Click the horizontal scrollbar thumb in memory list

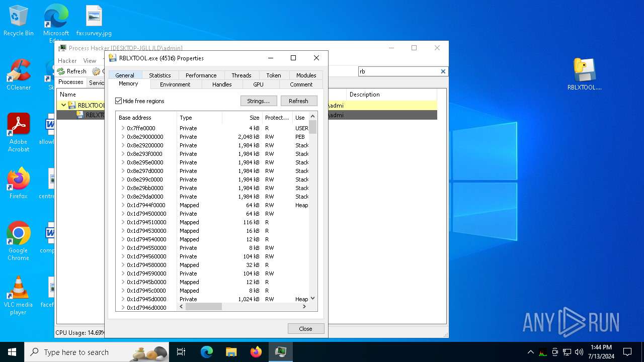pos(203,306)
